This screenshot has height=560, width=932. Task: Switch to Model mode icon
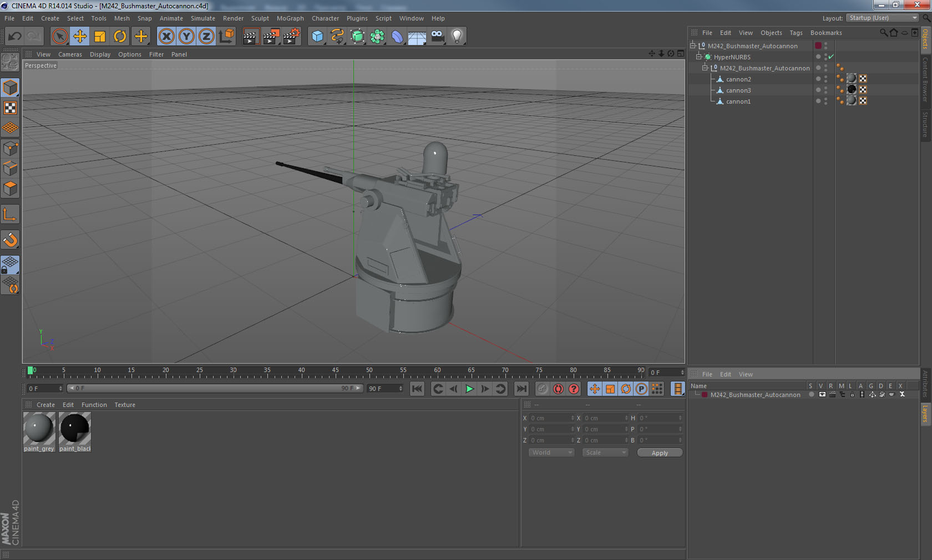[x=10, y=88]
